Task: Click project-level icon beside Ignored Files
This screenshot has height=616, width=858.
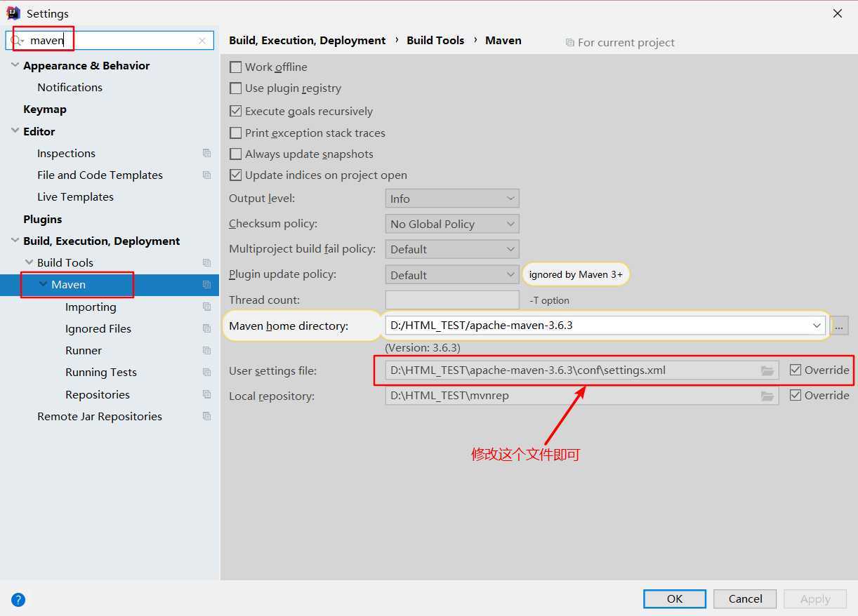Action: click(206, 328)
